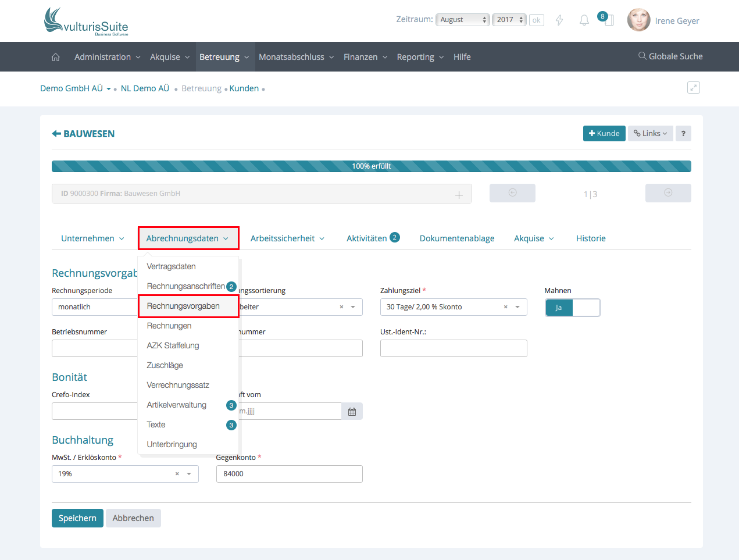Screen dimensions: 739x560
Task: Open calendar date picker icon
Action: pos(352,412)
